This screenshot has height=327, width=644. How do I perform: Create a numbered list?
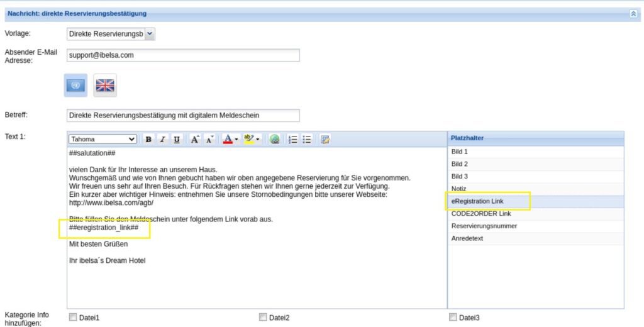point(292,140)
